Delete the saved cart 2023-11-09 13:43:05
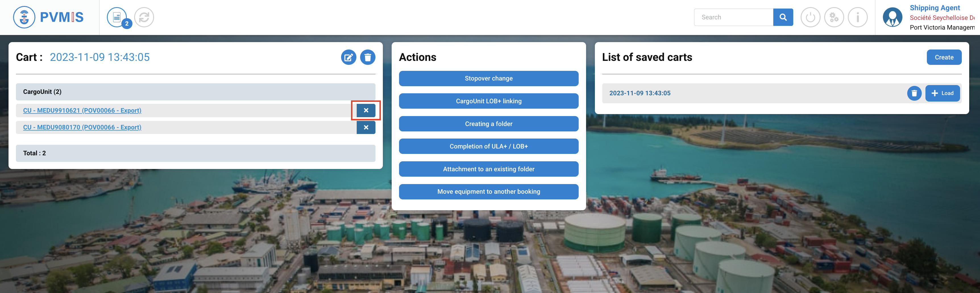This screenshot has width=980, height=293. tap(914, 93)
